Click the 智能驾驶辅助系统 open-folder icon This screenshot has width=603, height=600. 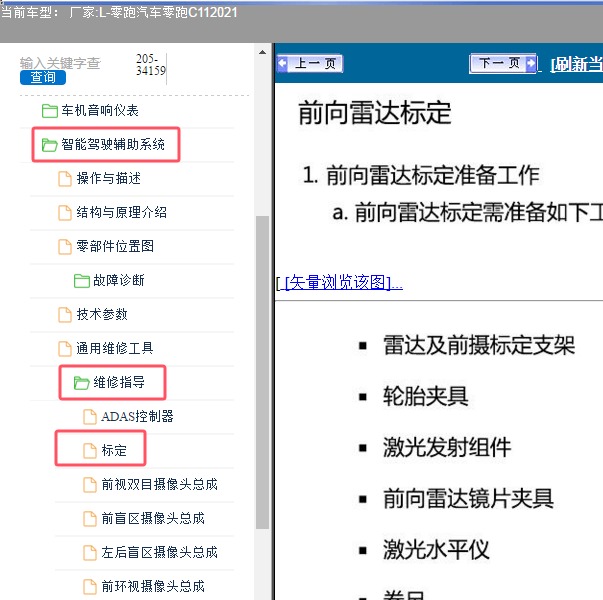tap(50, 145)
